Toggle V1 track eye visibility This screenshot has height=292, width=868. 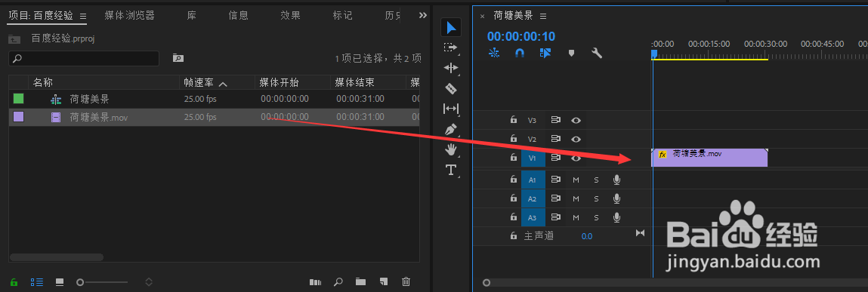[576, 158]
